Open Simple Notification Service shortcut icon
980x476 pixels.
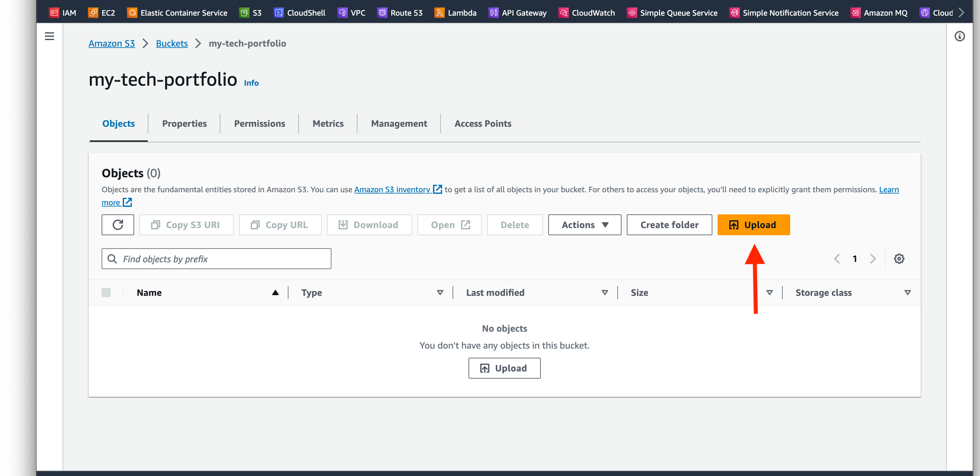(x=734, y=13)
